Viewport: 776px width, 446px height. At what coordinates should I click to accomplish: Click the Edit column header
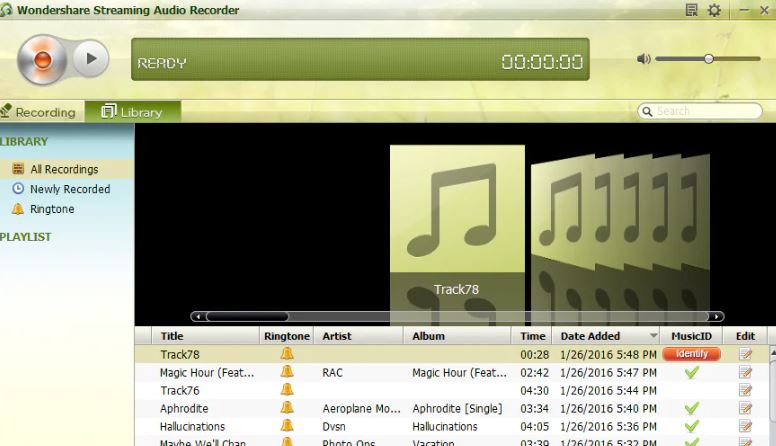tap(745, 336)
